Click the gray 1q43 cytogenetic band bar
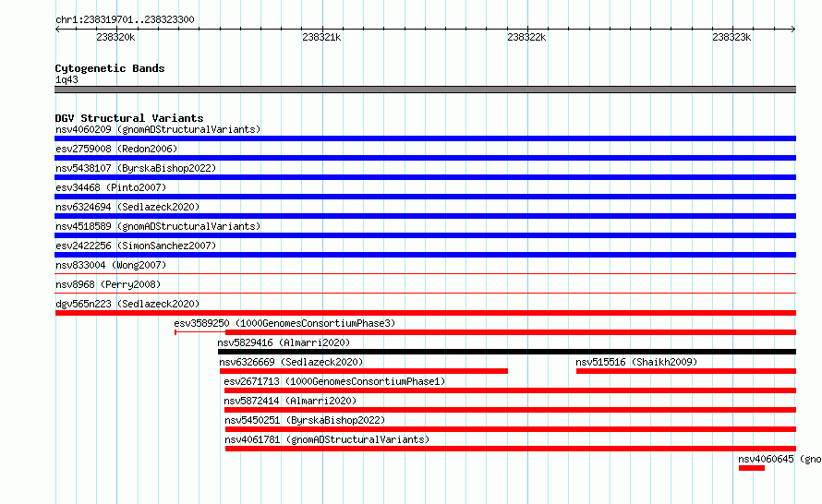 (425, 90)
